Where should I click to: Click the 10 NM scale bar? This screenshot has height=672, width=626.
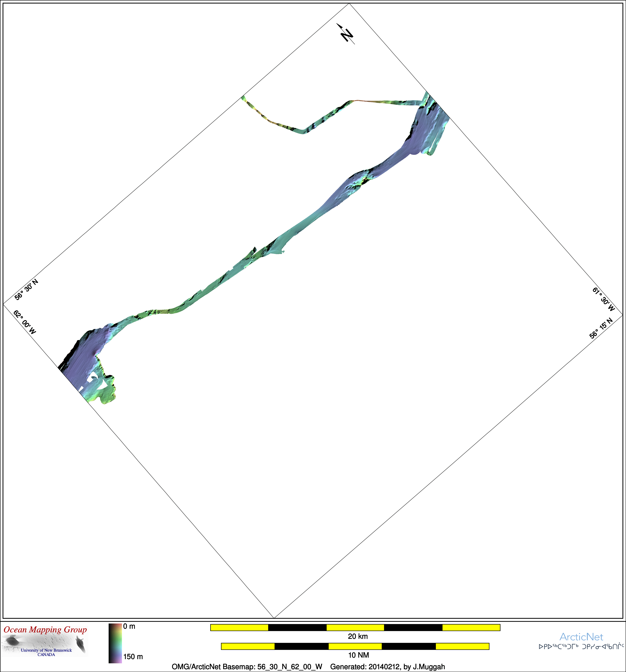355,646
